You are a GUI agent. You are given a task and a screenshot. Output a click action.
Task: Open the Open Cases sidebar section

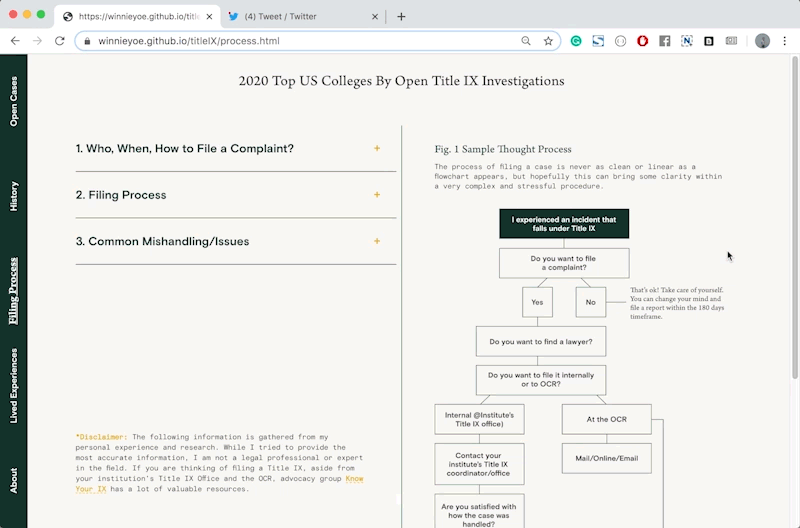tap(14, 101)
